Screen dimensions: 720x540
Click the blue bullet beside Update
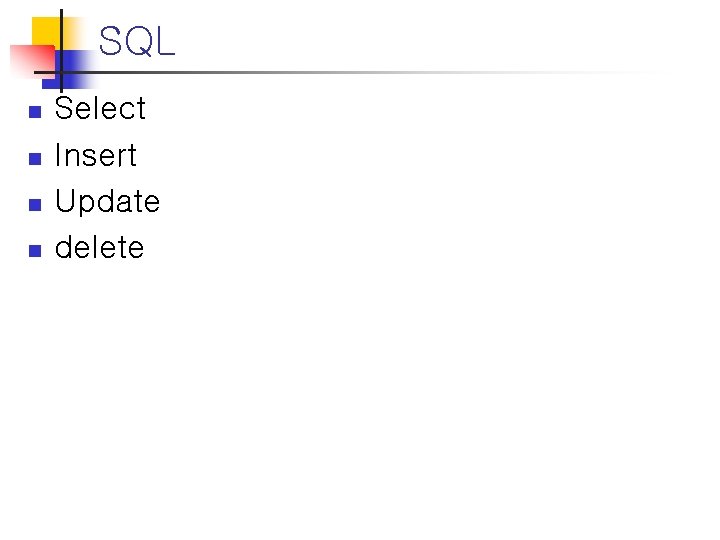tap(34, 204)
